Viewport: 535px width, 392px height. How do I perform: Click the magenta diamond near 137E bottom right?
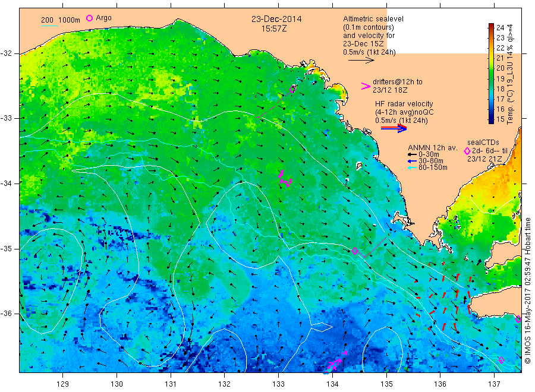tap(501, 360)
